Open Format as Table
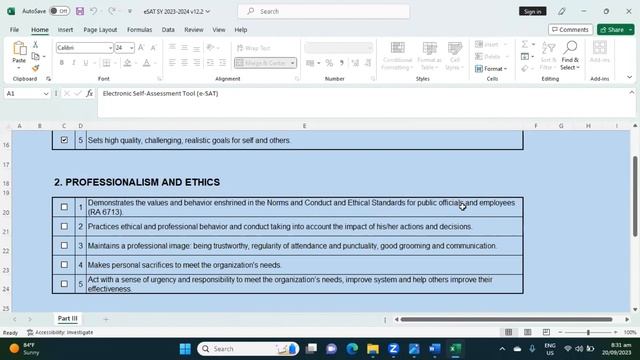The width and height of the screenshot is (640, 360). point(429,56)
